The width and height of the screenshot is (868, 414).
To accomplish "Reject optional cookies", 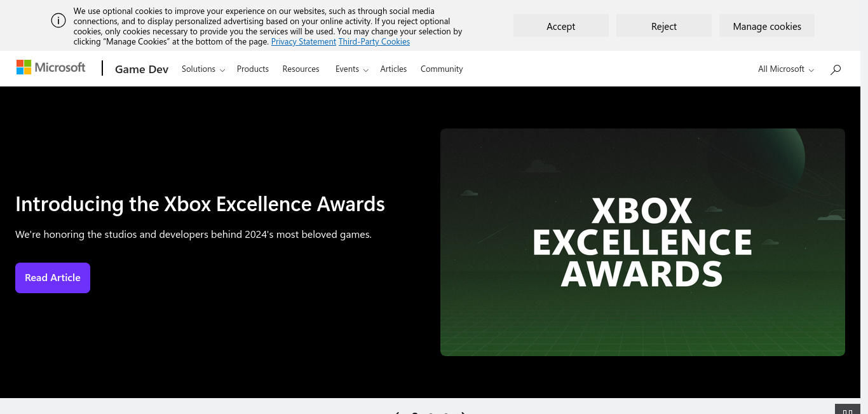I will (664, 26).
